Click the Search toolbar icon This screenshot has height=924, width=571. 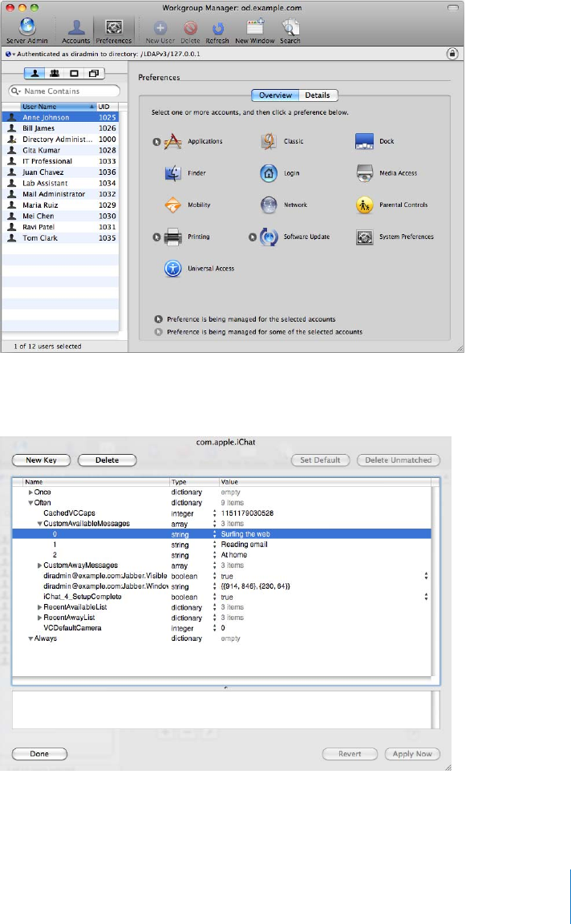[x=290, y=31]
